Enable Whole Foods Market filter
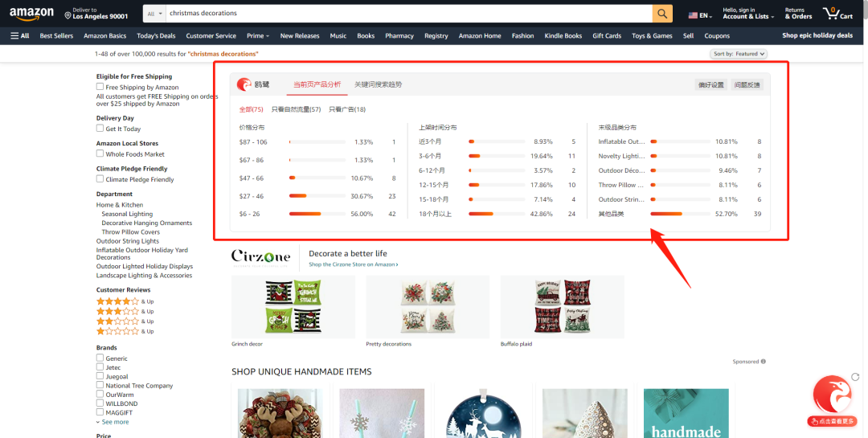 click(x=100, y=154)
